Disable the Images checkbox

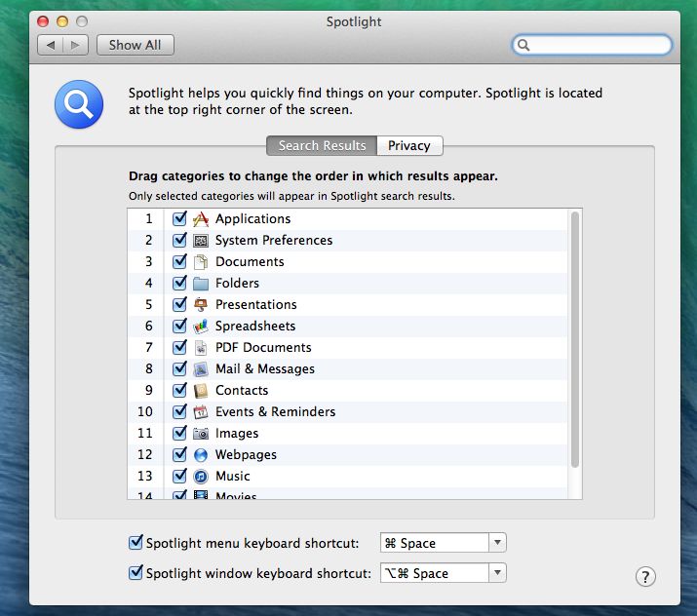click(x=179, y=433)
